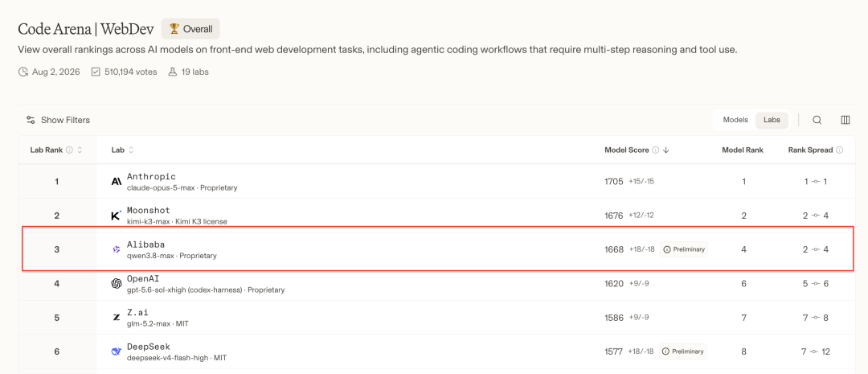Click the score 1620 for OpenAI
Viewport: 868px width, 374px height.
pyautogui.click(x=614, y=284)
